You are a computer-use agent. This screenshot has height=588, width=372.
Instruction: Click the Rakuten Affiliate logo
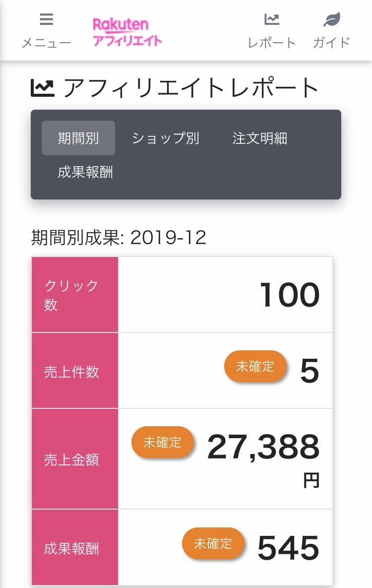click(x=127, y=32)
